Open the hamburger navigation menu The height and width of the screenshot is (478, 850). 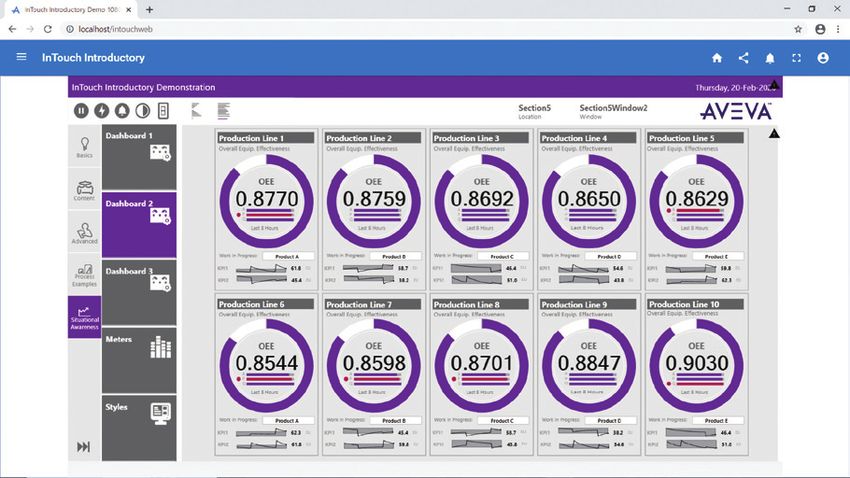(x=21, y=56)
